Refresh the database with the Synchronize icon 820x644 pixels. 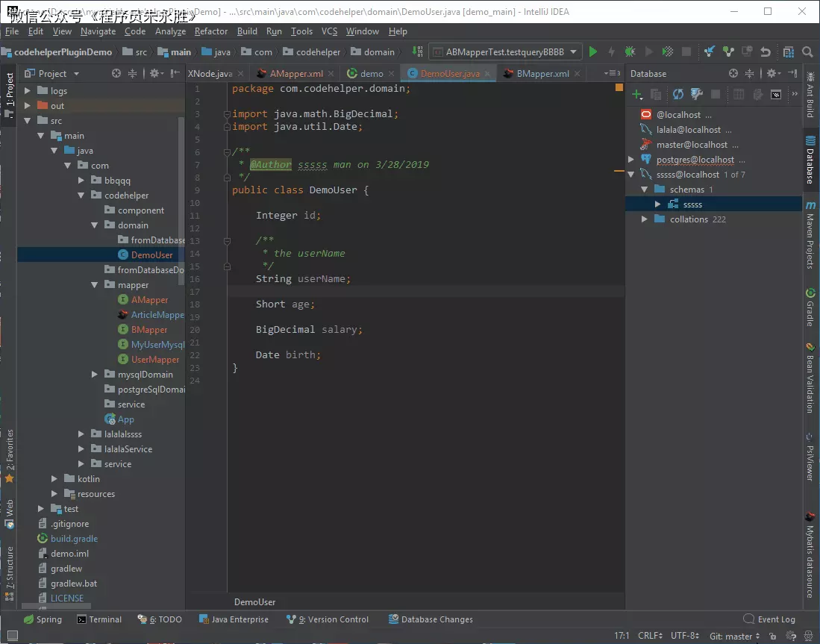coord(677,94)
